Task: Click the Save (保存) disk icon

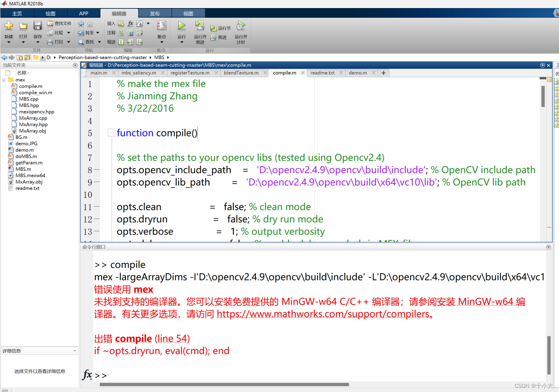Action: pos(37,26)
